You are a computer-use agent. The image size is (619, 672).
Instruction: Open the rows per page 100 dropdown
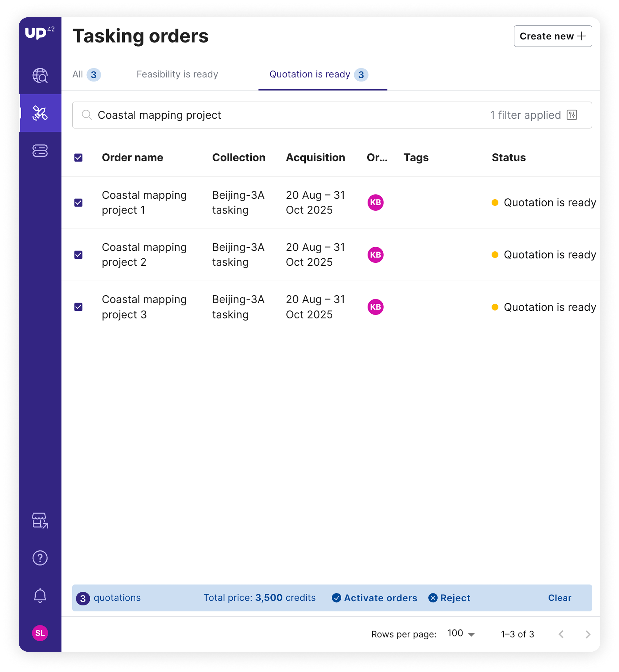[461, 633]
